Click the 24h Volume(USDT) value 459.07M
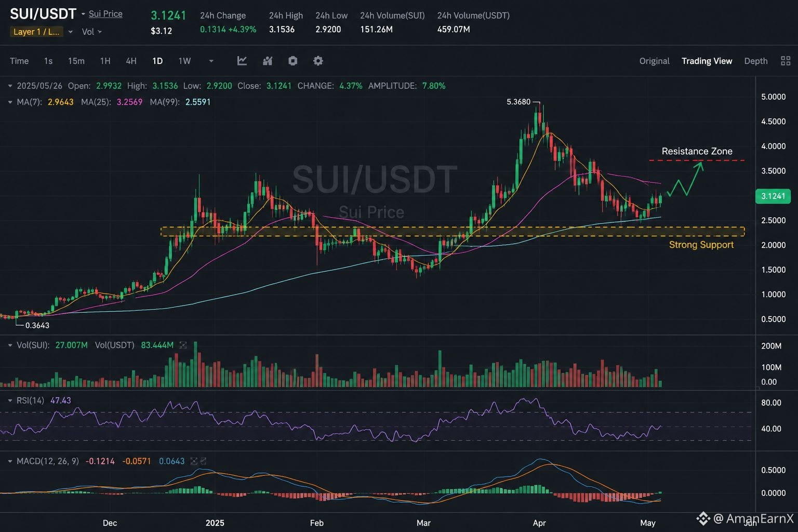798x532 pixels. 454,30
